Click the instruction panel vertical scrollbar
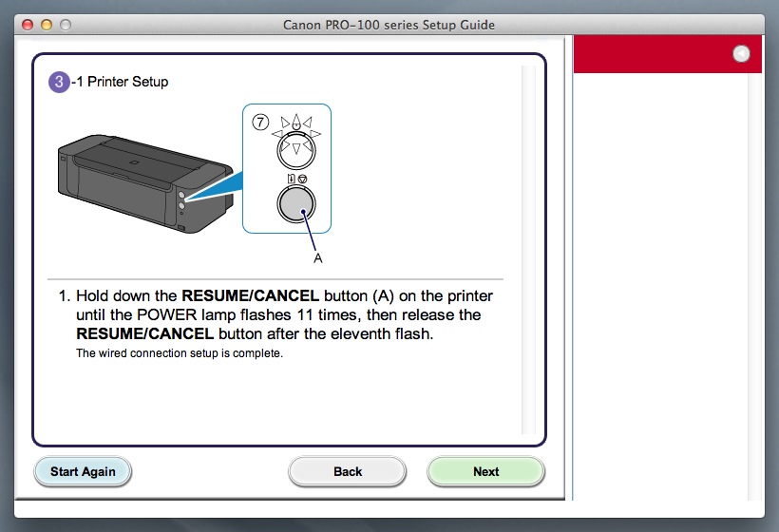779x532 pixels. point(528,249)
